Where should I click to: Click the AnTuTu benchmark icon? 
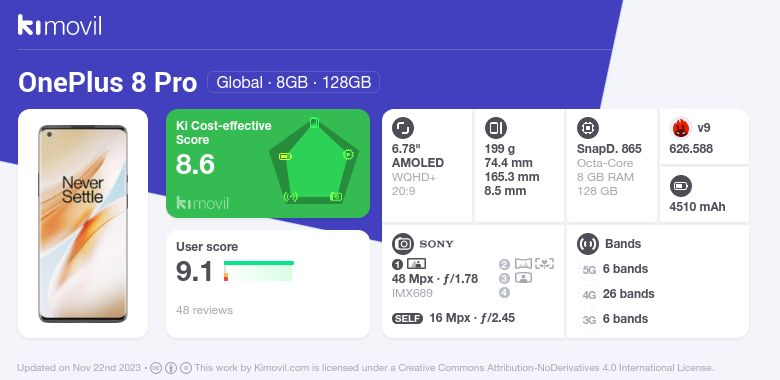[681, 128]
